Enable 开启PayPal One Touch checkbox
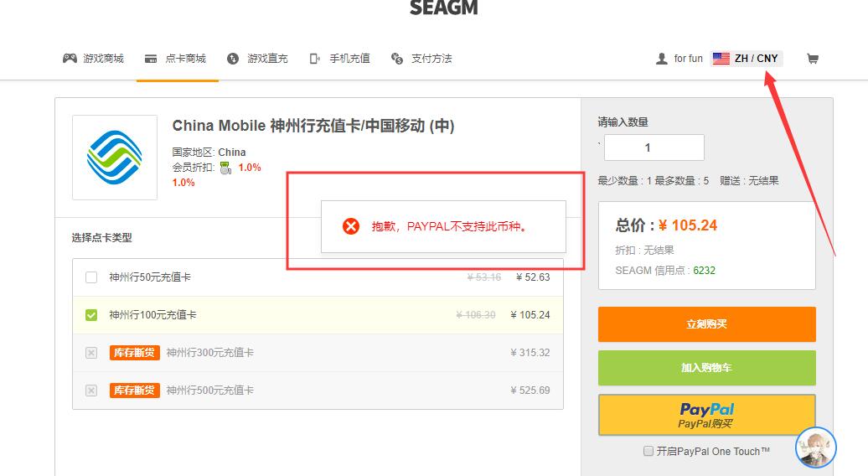 click(648, 451)
